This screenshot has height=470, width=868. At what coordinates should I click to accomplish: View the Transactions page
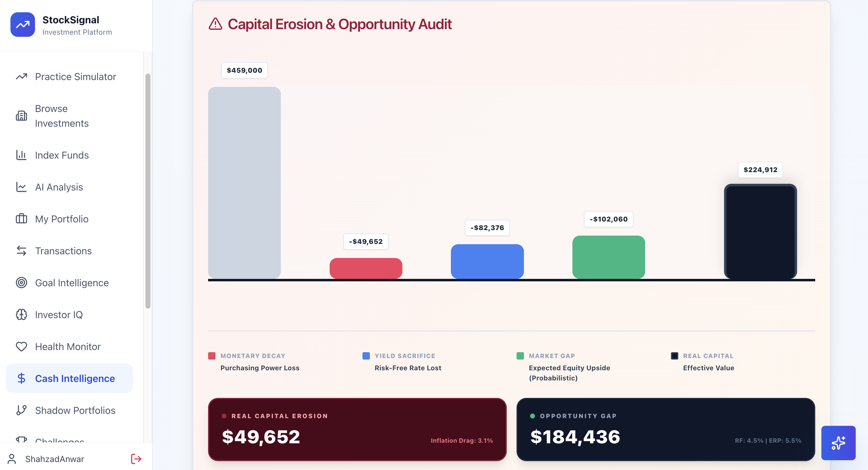pos(69,251)
